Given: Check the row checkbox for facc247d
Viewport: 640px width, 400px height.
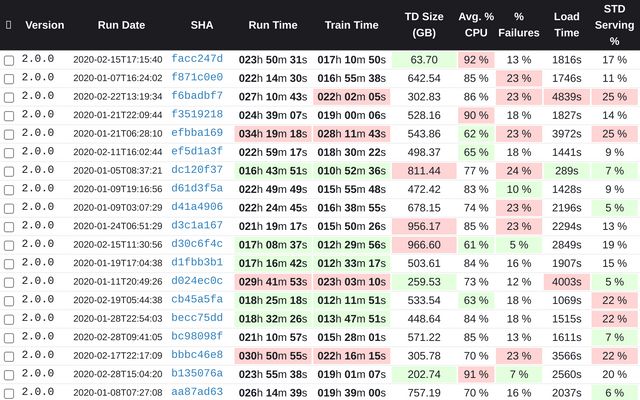Looking at the screenshot, I should click(9, 60).
